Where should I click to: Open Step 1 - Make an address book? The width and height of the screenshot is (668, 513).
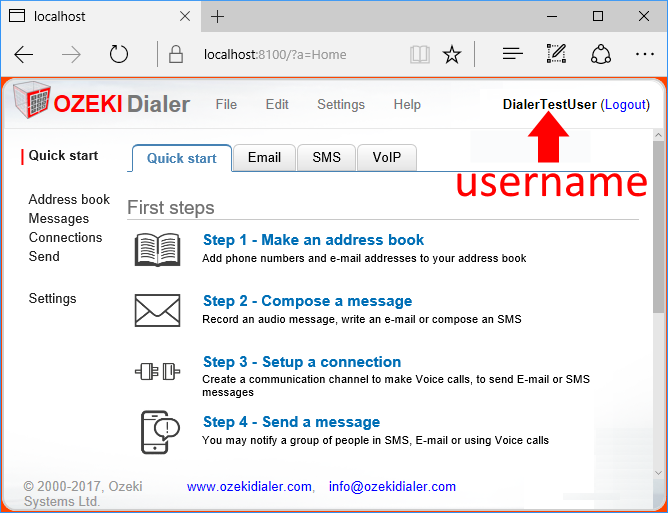click(x=313, y=240)
